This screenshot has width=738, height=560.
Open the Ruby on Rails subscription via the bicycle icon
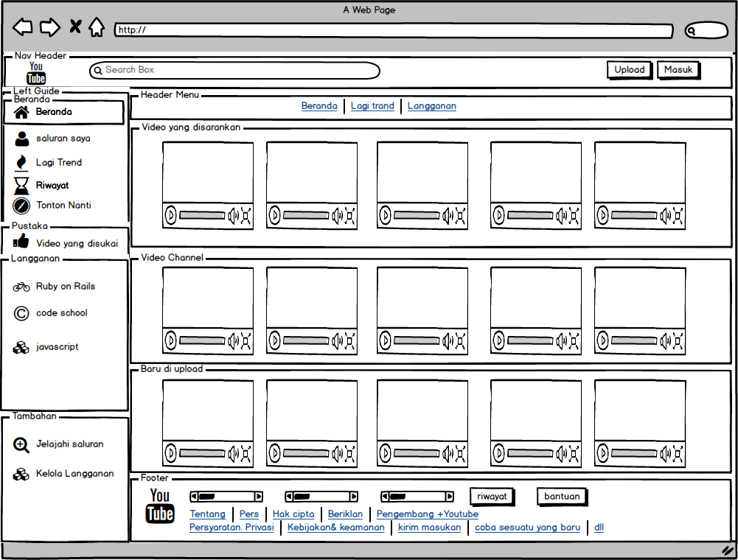tap(21, 287)
